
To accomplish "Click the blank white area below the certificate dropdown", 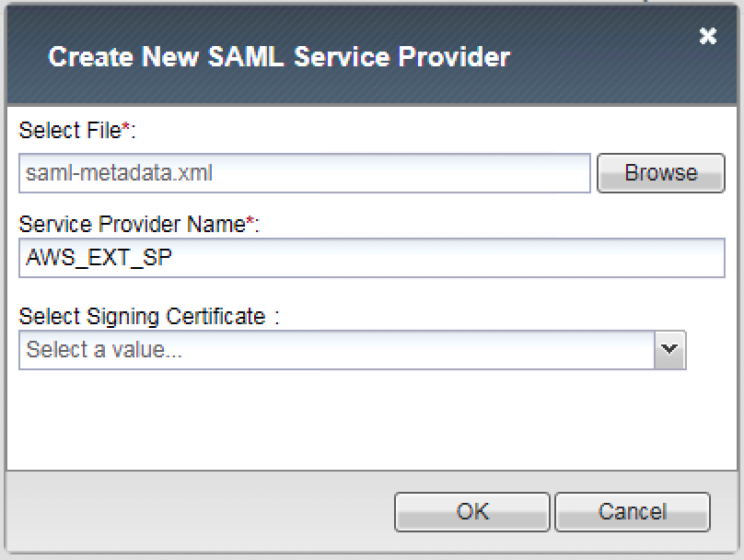I will (372, 420).
